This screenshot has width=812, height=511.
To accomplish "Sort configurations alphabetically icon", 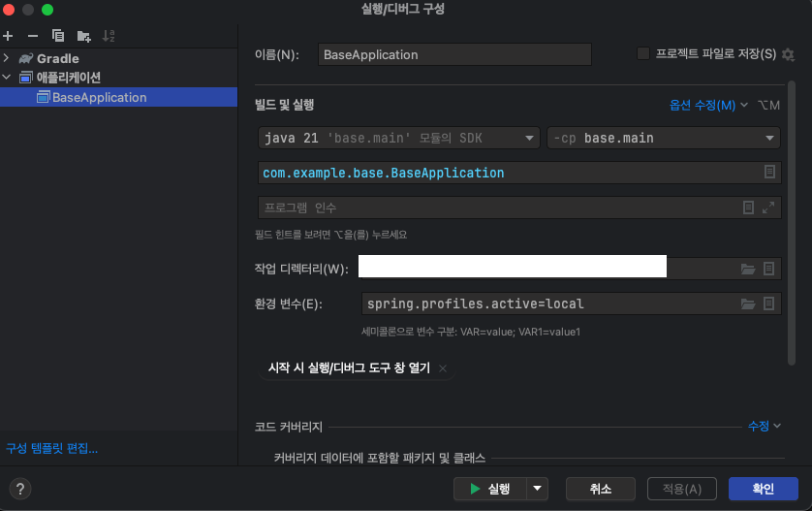I will (x=109, y=36).
